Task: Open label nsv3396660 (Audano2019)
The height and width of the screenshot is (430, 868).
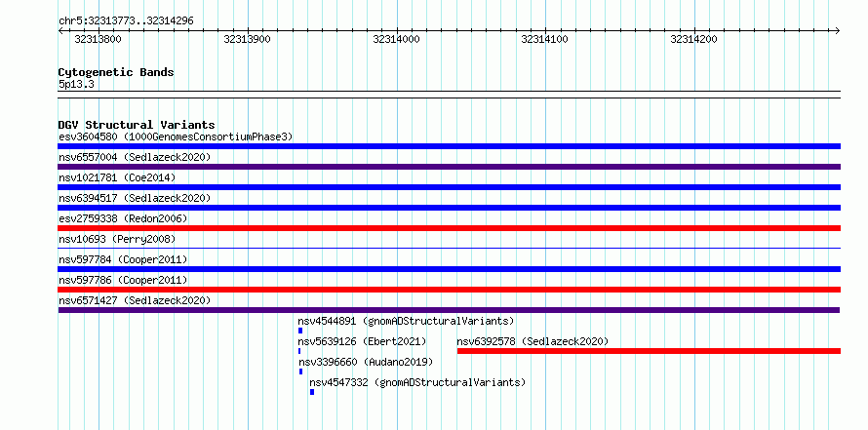Action: pos(366,362)
